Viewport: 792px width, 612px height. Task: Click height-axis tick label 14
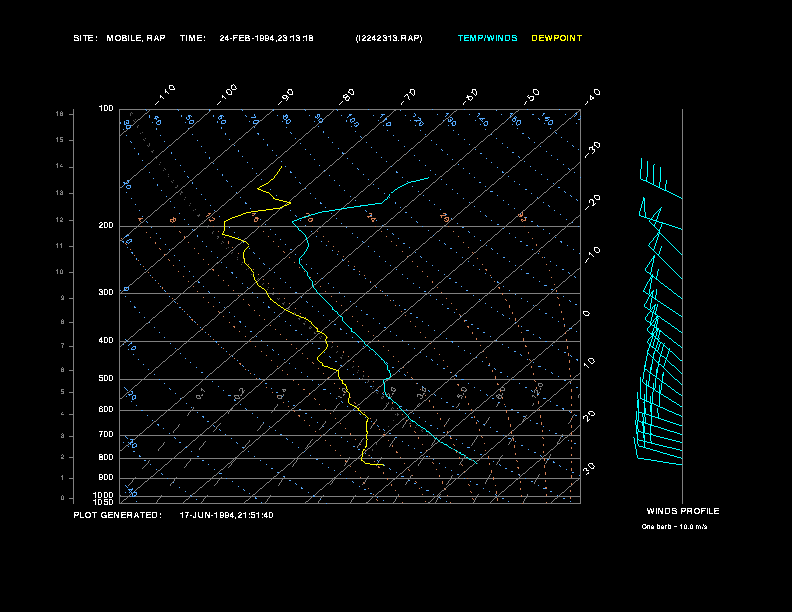60,167
